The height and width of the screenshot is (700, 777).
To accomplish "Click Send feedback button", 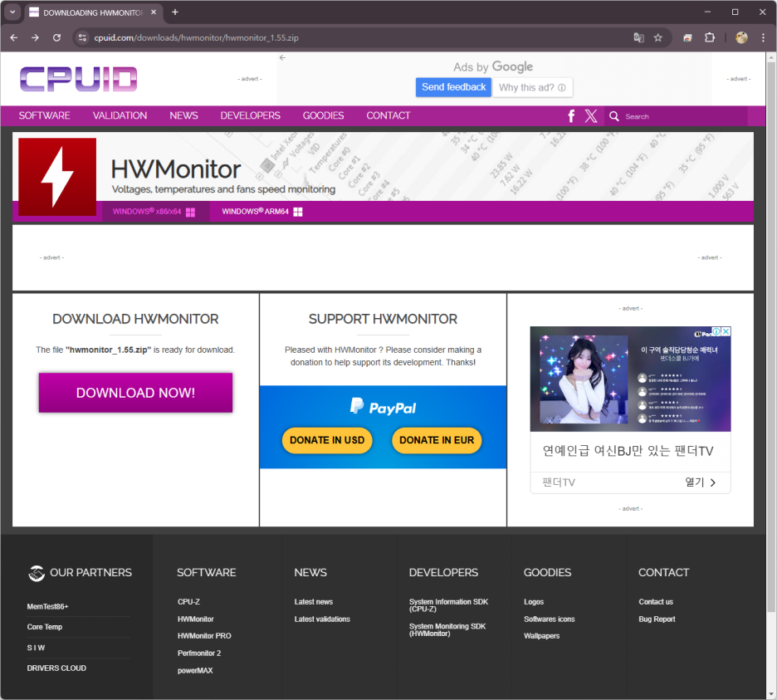I will tap(453, 87).
